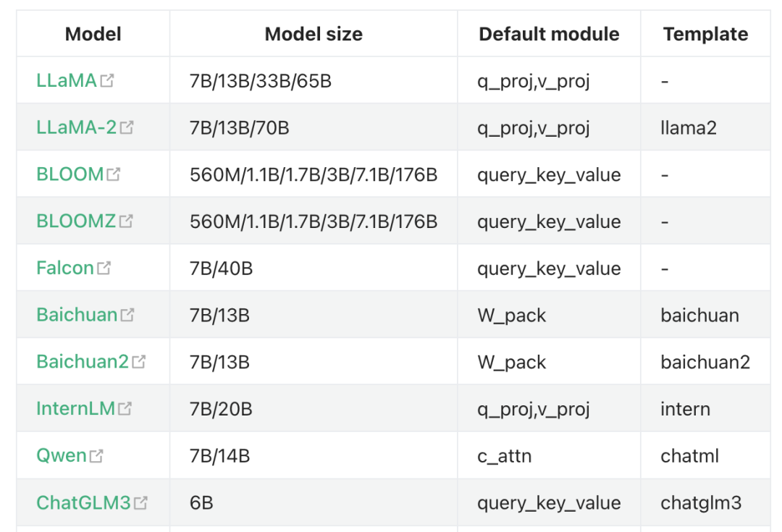This screenshot has height=532, width=782.
Task: Follow the BLOOM model link
Action: click(x=70, y=174)
